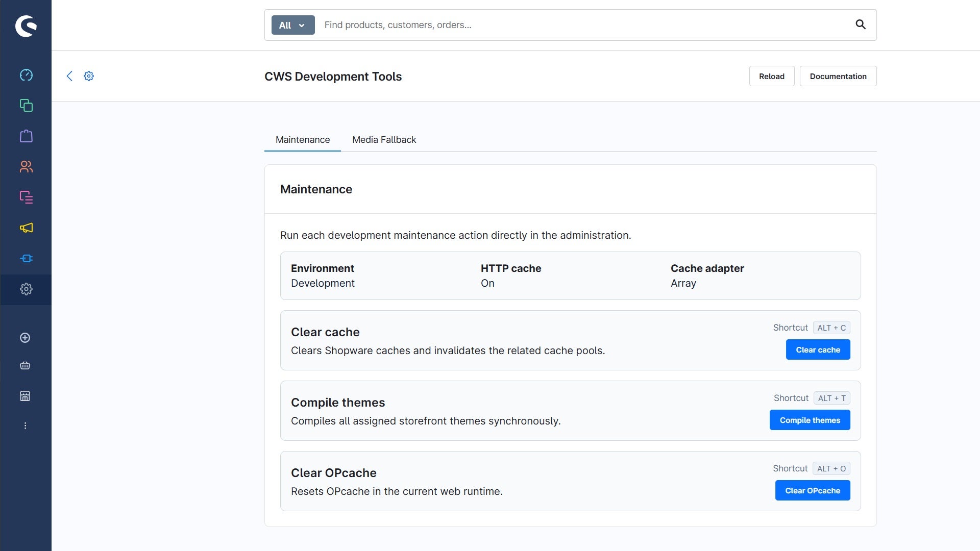Open the All search scope dropdown

click(293, 25)
